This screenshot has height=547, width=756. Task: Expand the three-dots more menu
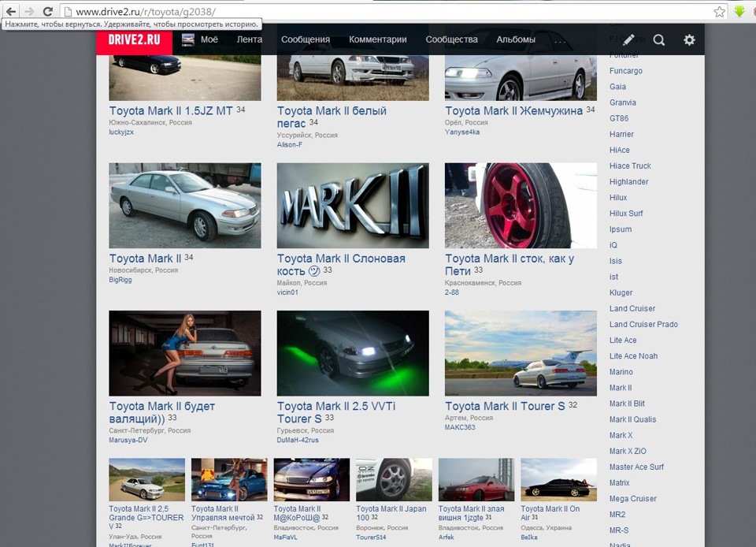pyautogui.click(x=560, y=41)
